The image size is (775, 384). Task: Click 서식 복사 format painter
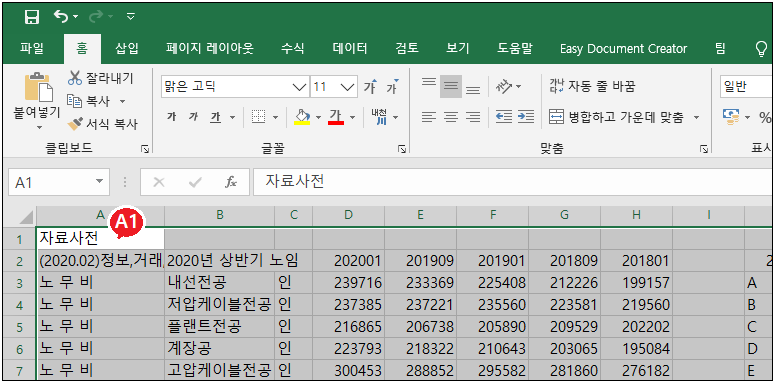(103, 124)
